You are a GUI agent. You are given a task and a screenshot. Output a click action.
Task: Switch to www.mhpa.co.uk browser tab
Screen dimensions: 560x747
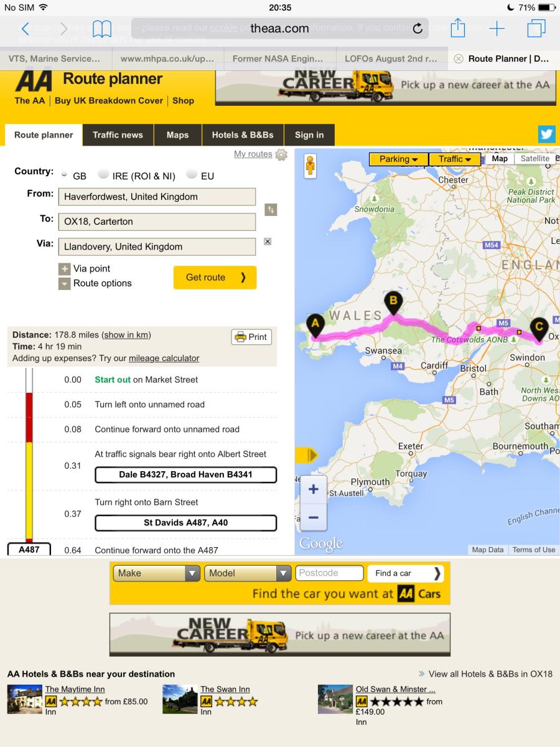click(168, 59)
